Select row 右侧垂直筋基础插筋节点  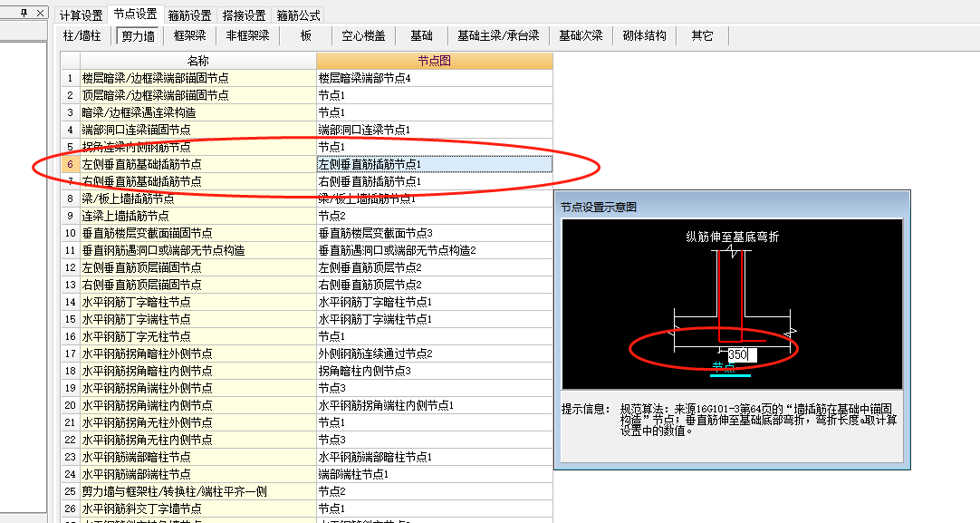pos(198,181)
